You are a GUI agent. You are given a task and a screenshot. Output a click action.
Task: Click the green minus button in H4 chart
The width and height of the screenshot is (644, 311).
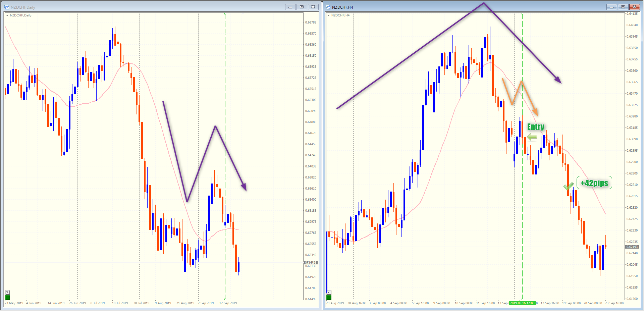[329, 297]
